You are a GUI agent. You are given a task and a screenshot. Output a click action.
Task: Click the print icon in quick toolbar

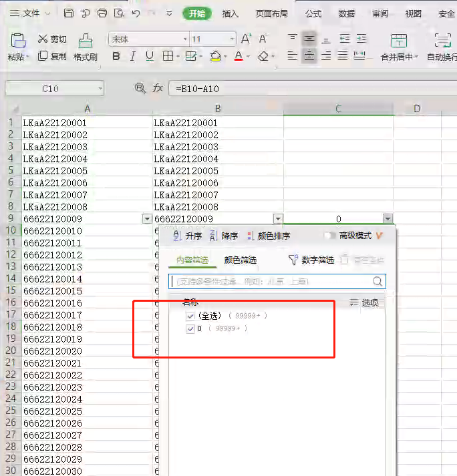pos(102,13)
